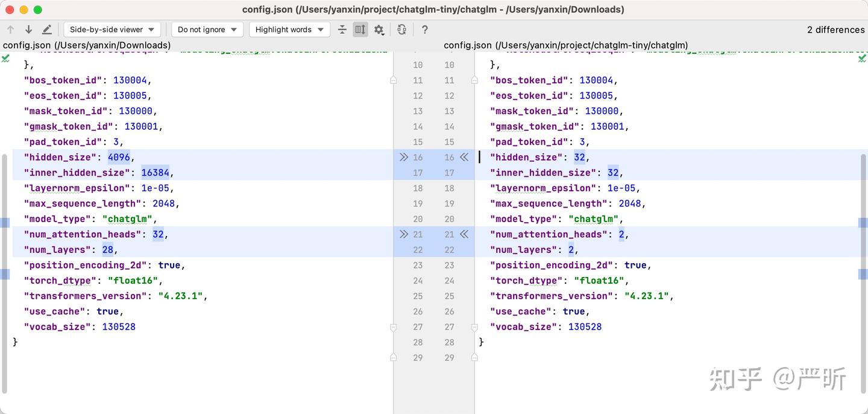Click left editor hidden_size value 4096

(119, 158)
